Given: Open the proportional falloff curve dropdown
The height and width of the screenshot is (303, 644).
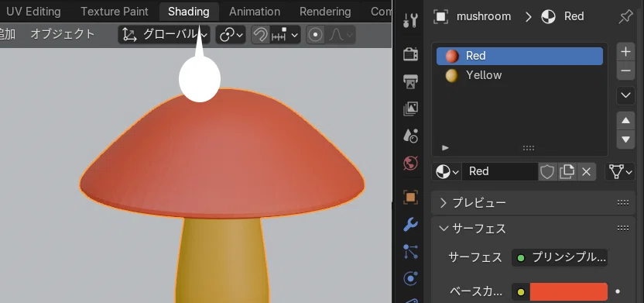Looking at the screenshot, I should (341, 35).
